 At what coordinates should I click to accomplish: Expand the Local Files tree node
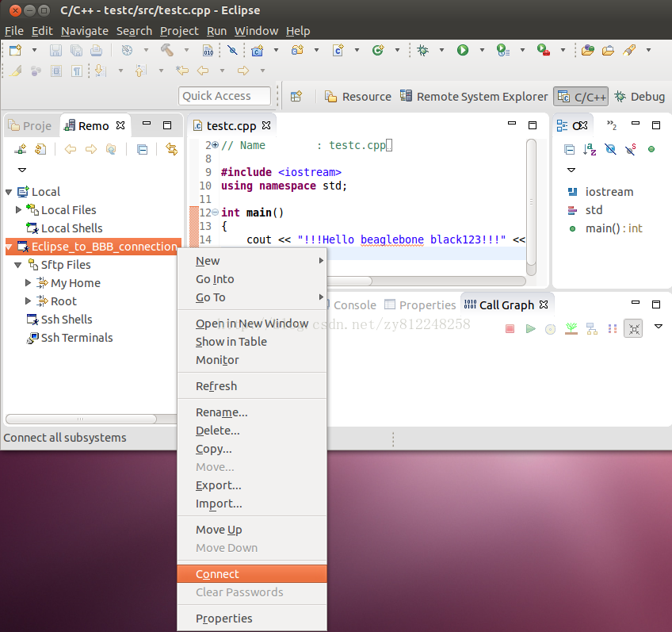tap(19, 210)
